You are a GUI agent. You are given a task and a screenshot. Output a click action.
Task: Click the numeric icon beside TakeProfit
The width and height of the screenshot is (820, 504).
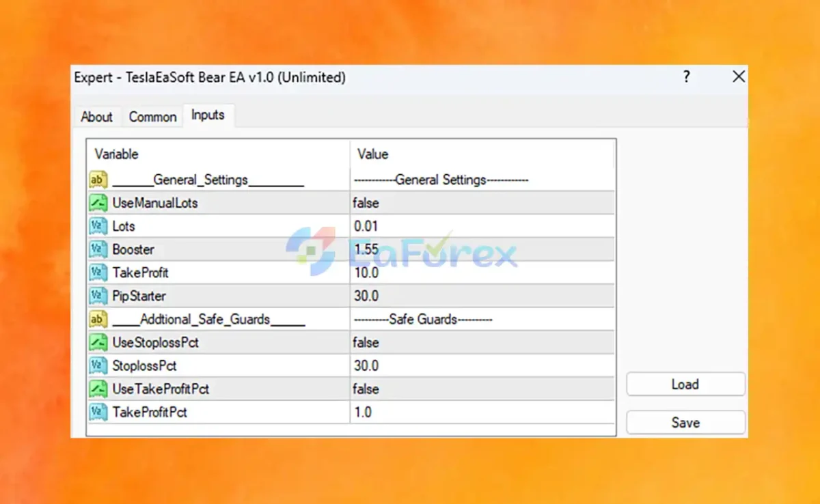[98, 272]
